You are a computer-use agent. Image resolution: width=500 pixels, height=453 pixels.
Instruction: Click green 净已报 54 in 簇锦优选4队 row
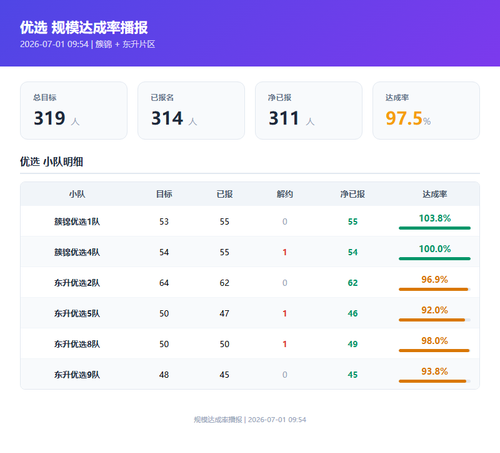353,252
